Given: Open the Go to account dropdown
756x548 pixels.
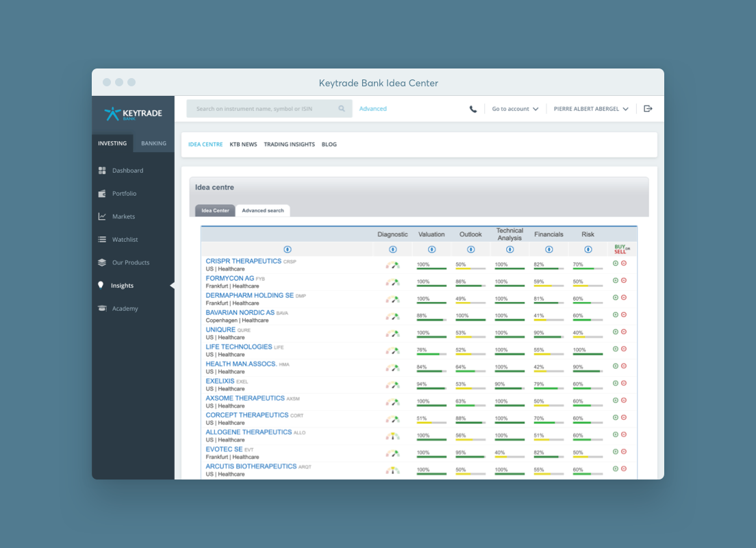Looking at the screenshot, I should point(515,108).
